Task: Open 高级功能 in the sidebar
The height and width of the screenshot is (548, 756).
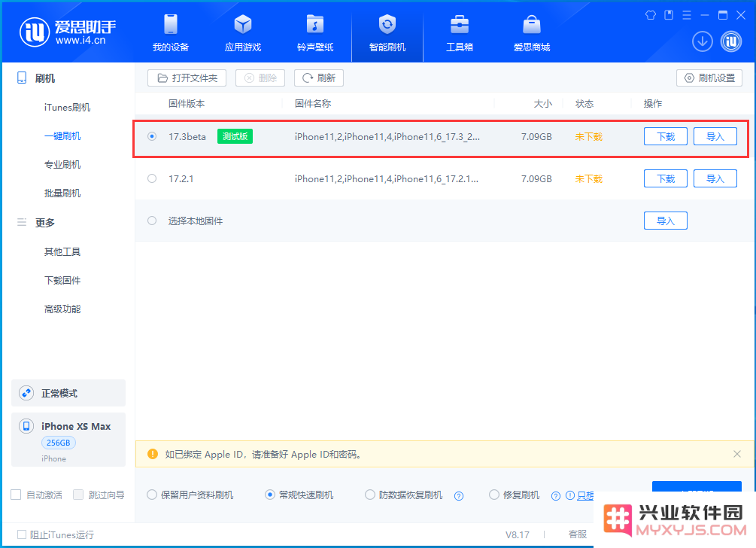Action: 62,309
